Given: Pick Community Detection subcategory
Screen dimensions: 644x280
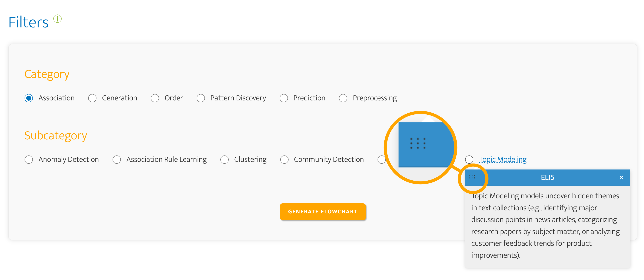Looking at the screenshot, I should click(284, 159).
